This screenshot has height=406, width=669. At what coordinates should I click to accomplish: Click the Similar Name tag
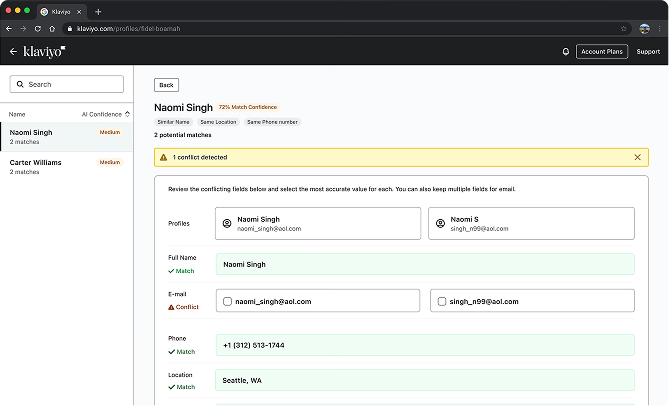(173, 122)
